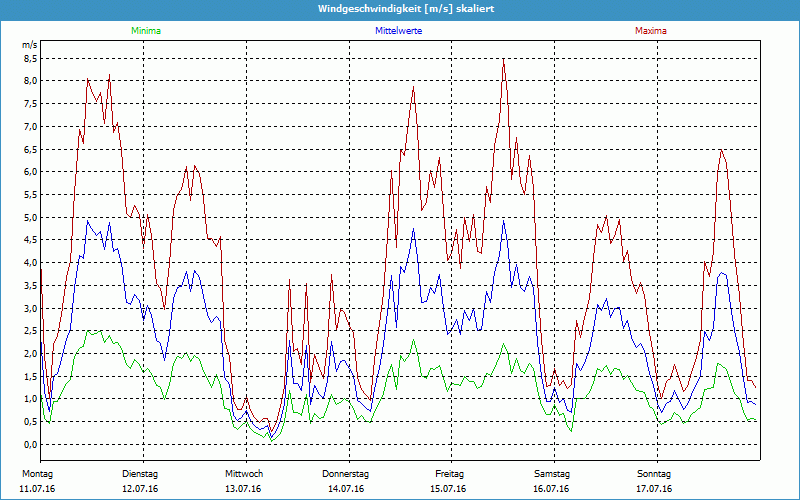This screenshot has width=800, height=500.
Task: Click the date 17.07.16
Action: coord(654,489)
